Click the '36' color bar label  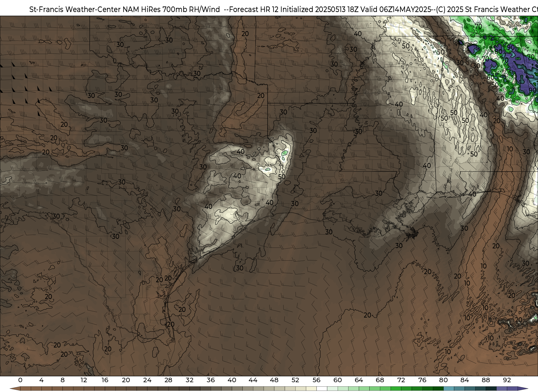click(211, 380)
